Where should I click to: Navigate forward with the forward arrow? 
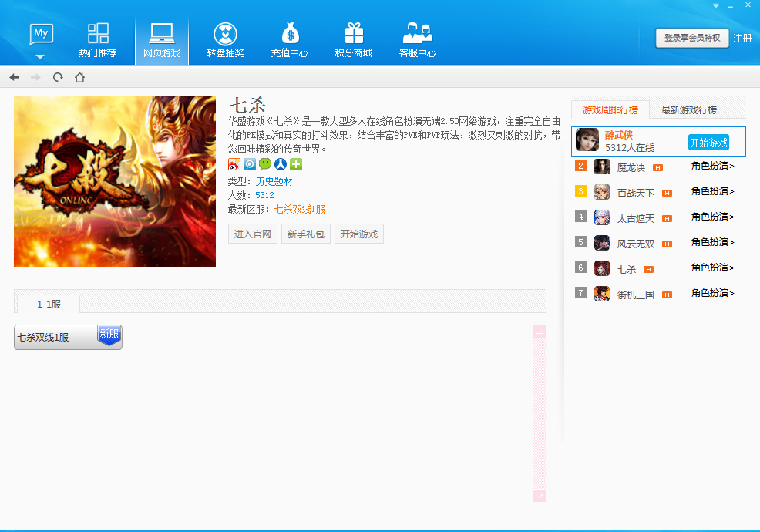click(x=36, y=77)
